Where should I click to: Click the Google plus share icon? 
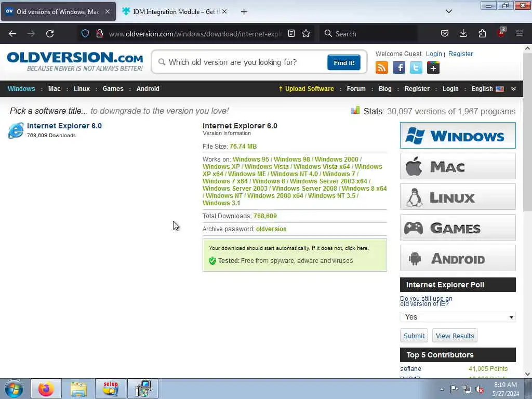coord(433,68)
